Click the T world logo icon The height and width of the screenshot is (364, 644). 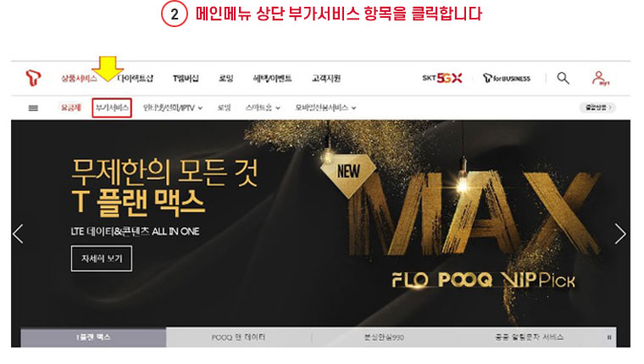pos(33,78)
